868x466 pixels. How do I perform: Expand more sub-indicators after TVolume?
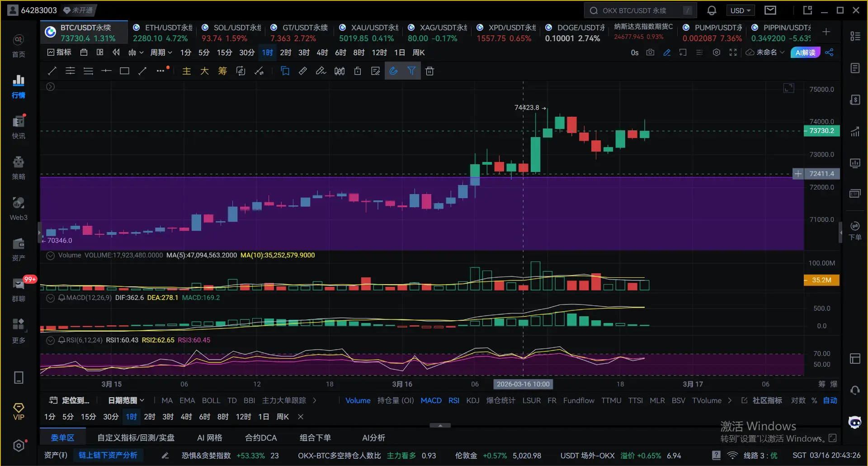(729, 400)
